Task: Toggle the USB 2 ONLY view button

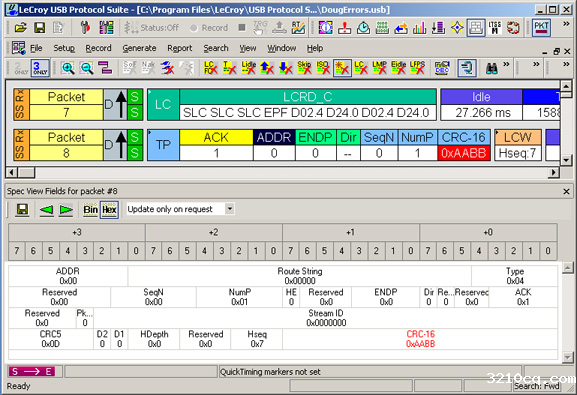Action: tap(21, 68)
